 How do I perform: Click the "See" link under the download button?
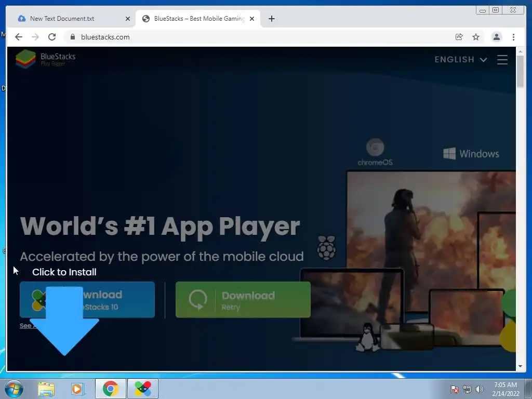coord(25,326)
